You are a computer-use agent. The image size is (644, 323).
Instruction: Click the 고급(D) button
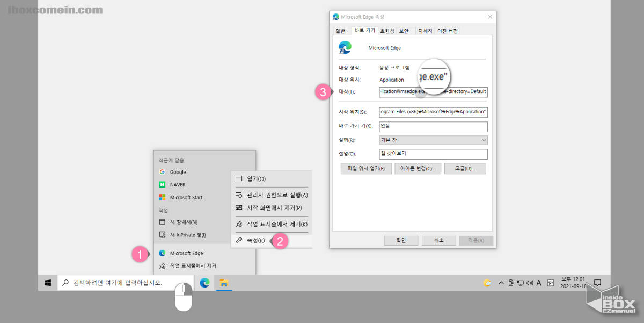point(465,168)
